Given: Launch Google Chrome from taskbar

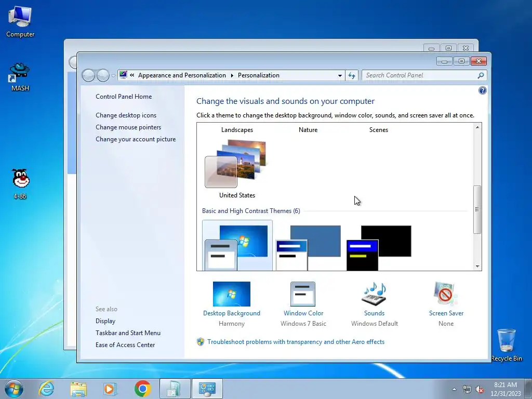Looking at the screenshot, I should pyautogui.click(x=143, y=389).
